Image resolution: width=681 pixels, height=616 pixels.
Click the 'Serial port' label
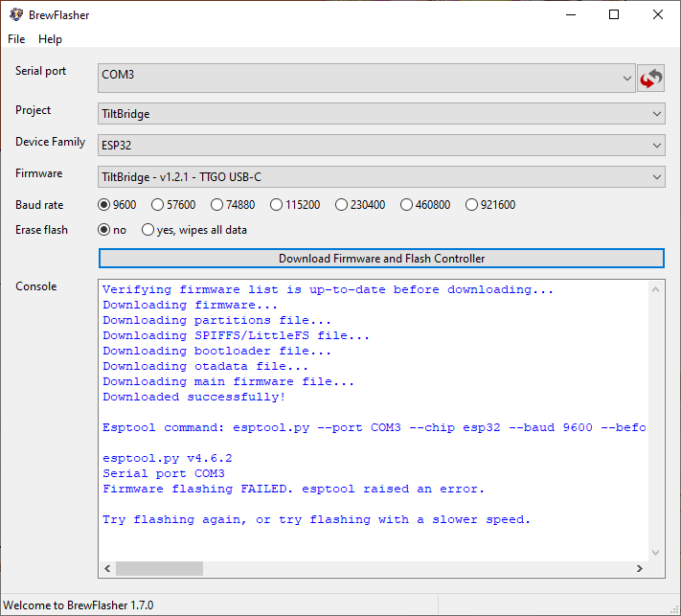pyautogui.click(x=40, y=71)
